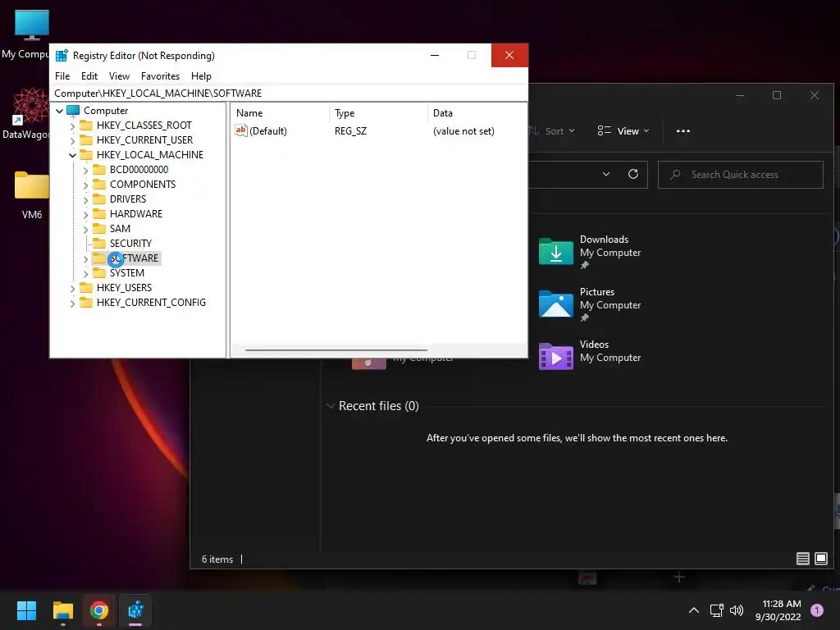Image resolution: width=840 pixels, height=630 pixels.
Task: Open See more options in File Explorer
Action: [683, 131]
